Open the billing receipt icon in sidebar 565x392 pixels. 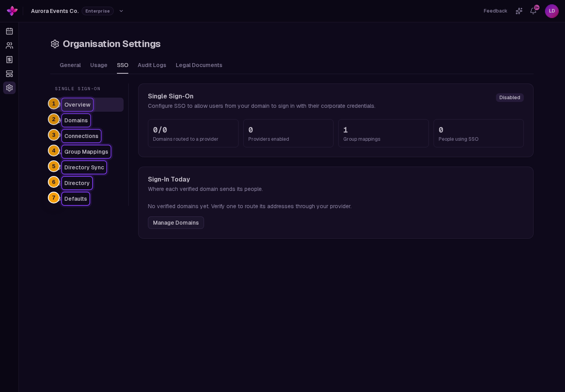click(x=9, y=60)
